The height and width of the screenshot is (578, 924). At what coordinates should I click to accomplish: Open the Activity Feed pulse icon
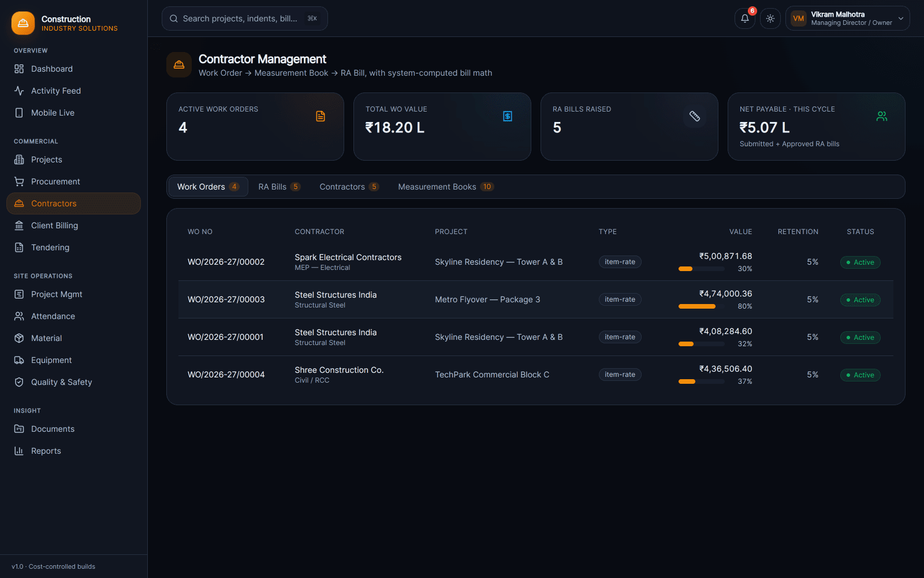click(x=19, y=91)
